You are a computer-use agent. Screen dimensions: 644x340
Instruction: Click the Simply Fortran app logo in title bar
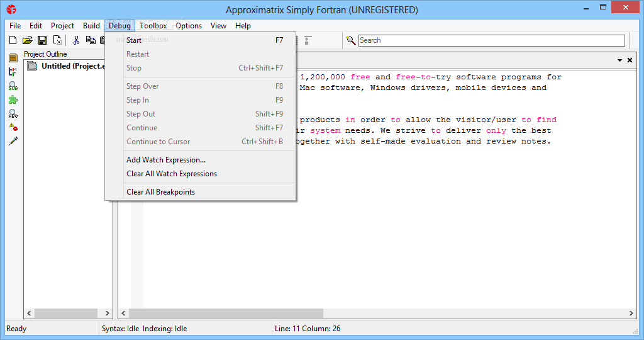click(x=11, y=9)
